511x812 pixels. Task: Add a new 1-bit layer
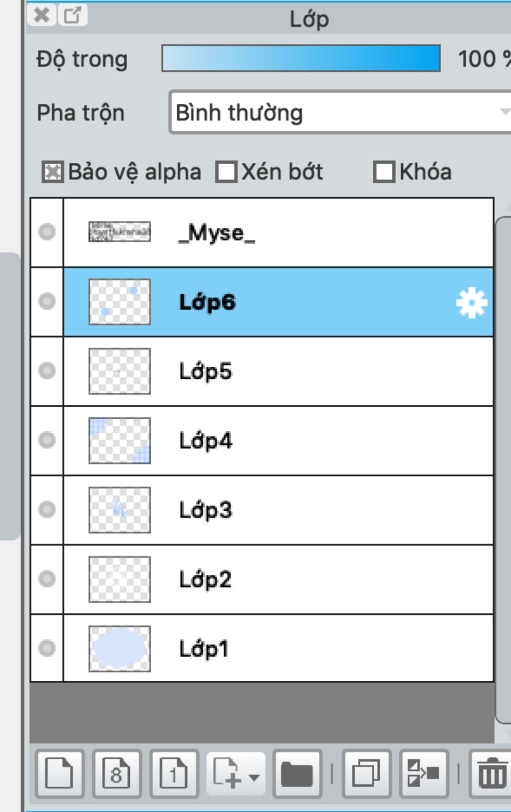click(x=174, y=774)
